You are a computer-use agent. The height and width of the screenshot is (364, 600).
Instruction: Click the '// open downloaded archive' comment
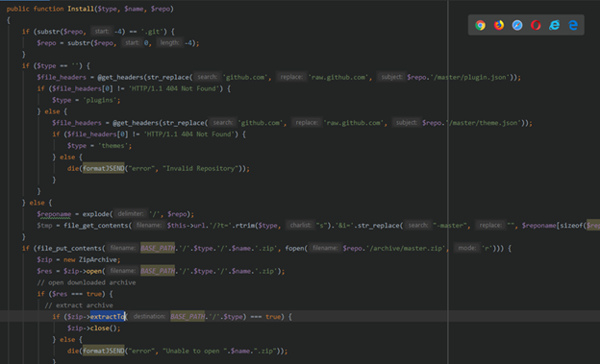(87, 282)
